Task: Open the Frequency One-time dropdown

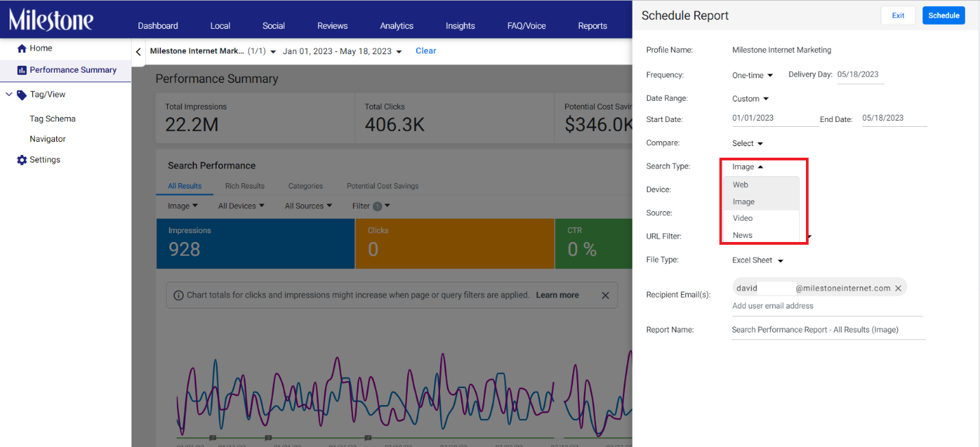Action: coord(752,75)
